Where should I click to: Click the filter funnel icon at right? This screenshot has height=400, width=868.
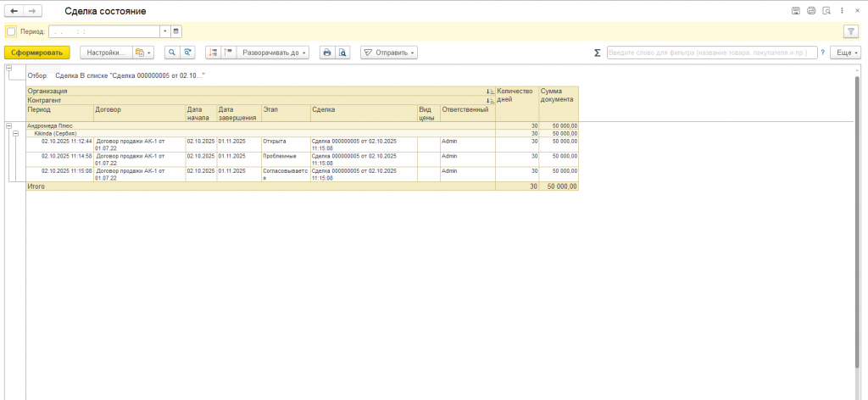pyautogui.click(x=850, y=31)
